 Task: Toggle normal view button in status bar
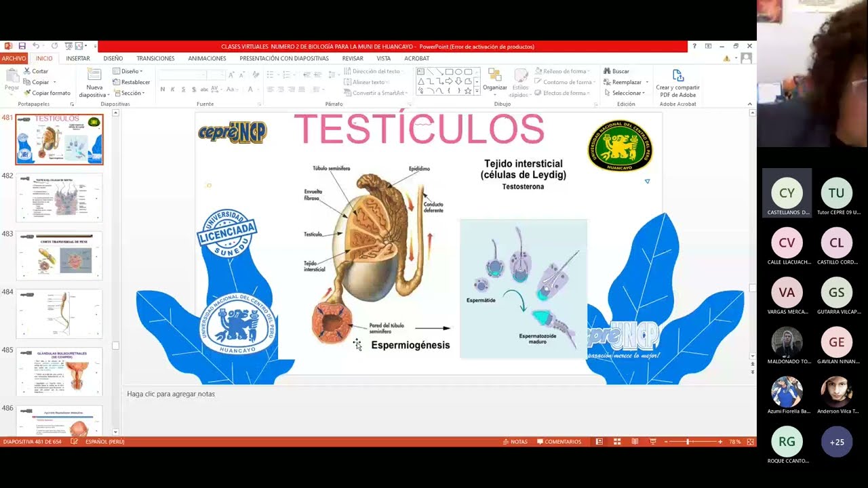click(x=599, y=442)
